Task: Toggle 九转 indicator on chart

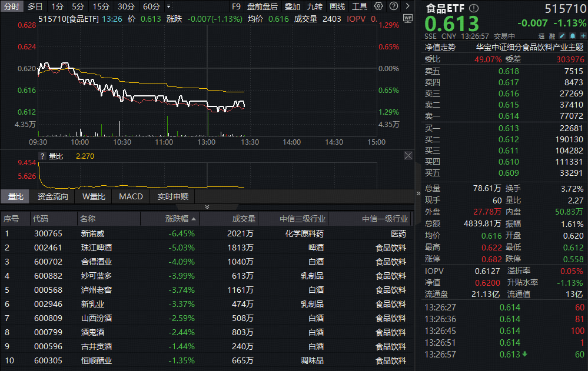Action: (x=314, y=6)
